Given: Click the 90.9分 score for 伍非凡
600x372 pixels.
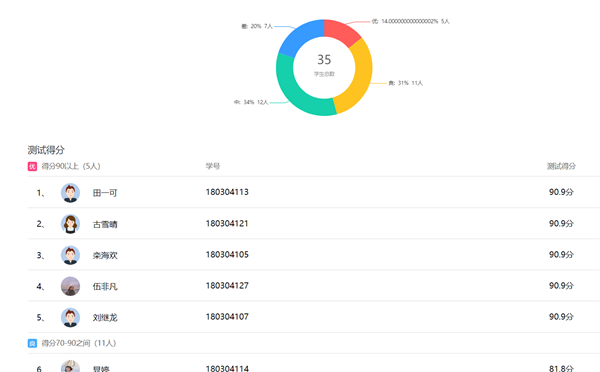Looking at the screenshot, I should 561,286.
